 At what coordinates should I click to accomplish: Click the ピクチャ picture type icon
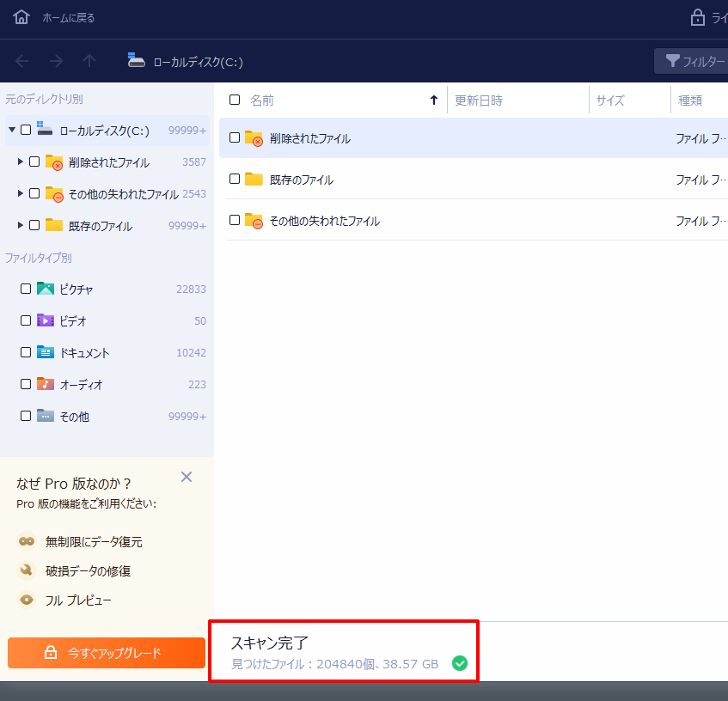point(46,290)
